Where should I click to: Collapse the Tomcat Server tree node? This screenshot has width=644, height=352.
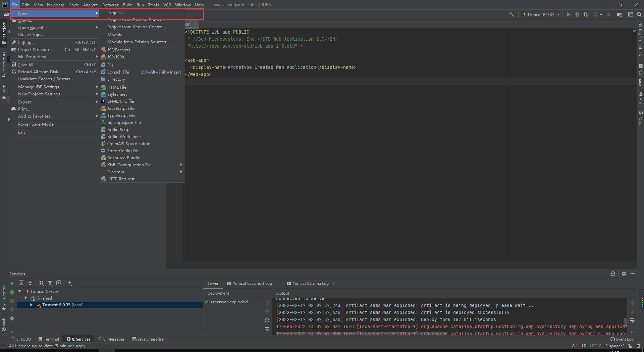pos(20,291)
